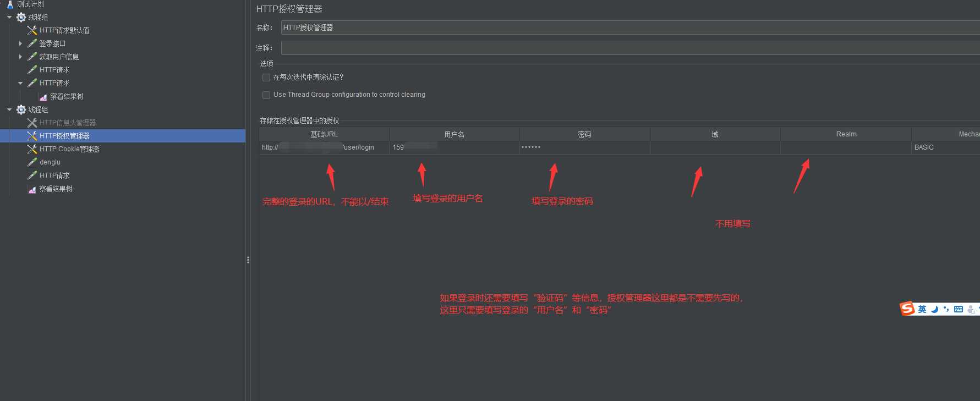Select the HTTP请求默认值 tree label
Image resolution: width=980 pixels, height=401 pixels.
coord(64,30)
